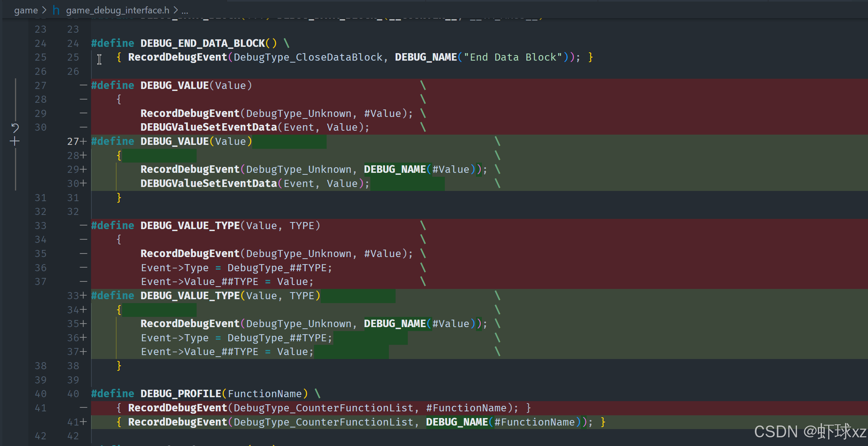Image resolution: width=868 pixels, height=446 pixels.
Task: Click the "End Data Block" string literal
Action: [x=513, y=57]
